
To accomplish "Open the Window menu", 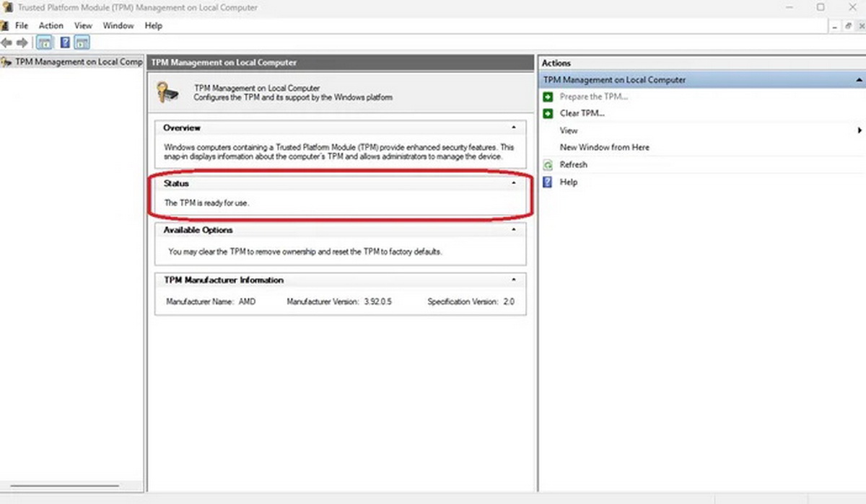I will point(118,25).
